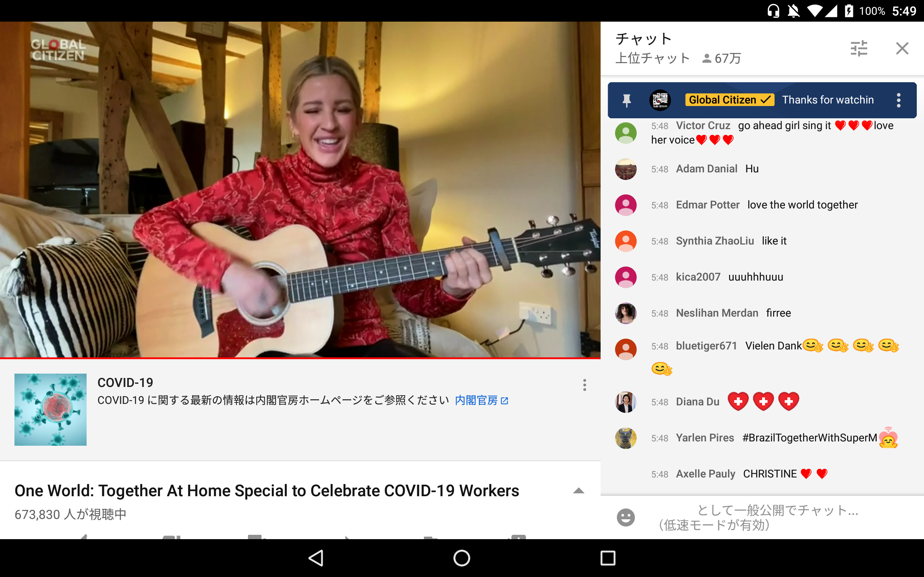Open emoji picker in chat input
The height and width of the screenshot is (577, 924).
pyautogui.click(x=626, y=517)
